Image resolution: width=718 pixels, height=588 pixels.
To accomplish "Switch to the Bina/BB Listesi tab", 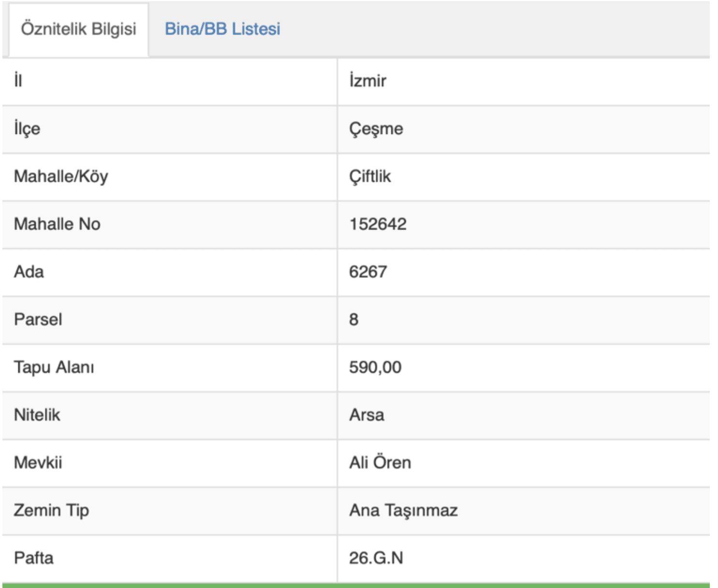I will tap(222, 29).
